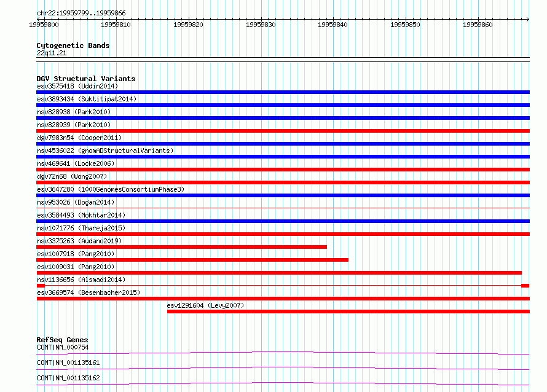Click left end block of nsv1136656 bar

[41, 286]
